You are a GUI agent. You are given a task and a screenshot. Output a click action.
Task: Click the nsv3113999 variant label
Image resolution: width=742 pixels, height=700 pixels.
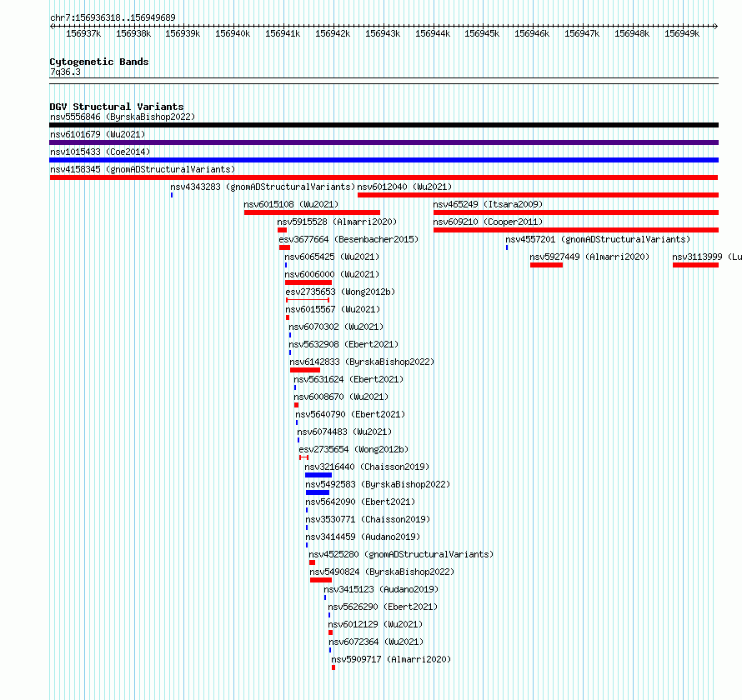(707, 257)
